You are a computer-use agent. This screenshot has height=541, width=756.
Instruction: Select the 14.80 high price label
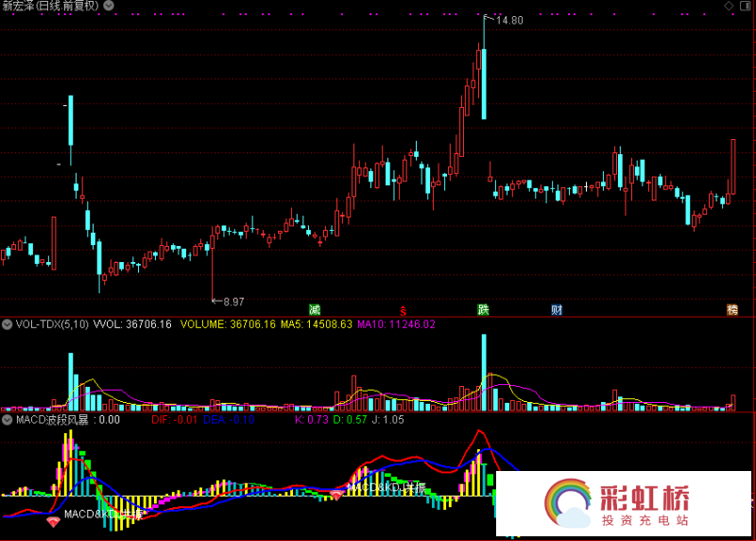(509, 20)
